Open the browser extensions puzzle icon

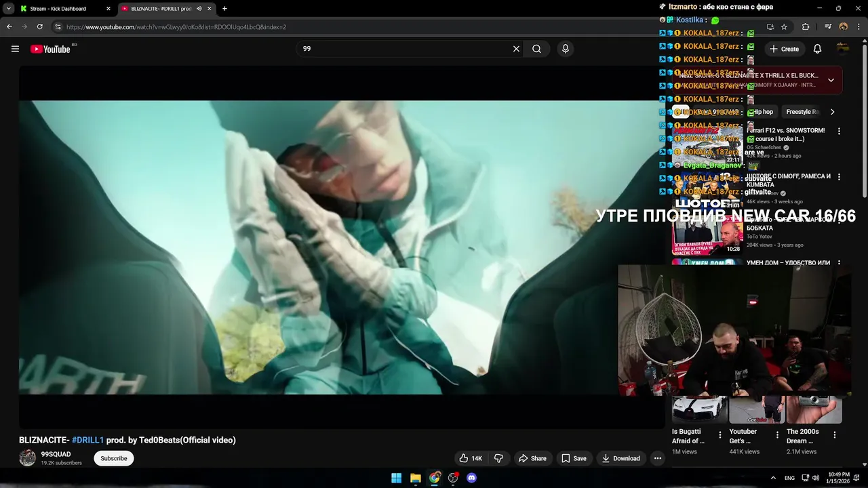coord(806,27)
